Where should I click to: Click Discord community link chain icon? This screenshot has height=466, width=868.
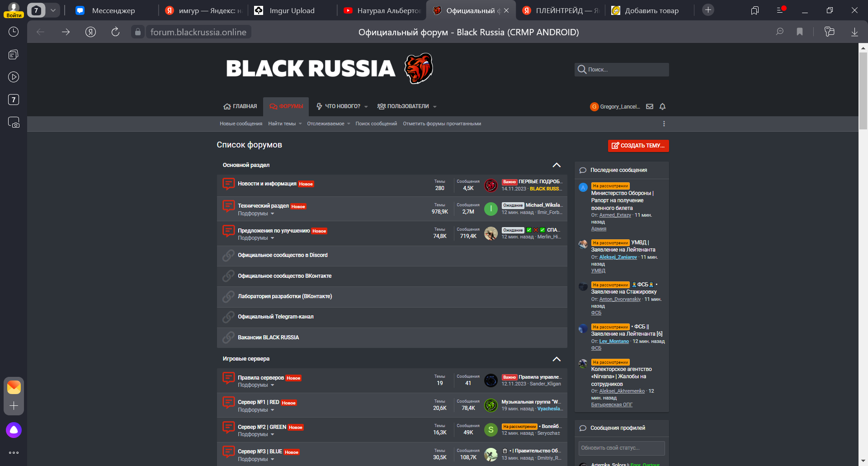pos(228,255)
